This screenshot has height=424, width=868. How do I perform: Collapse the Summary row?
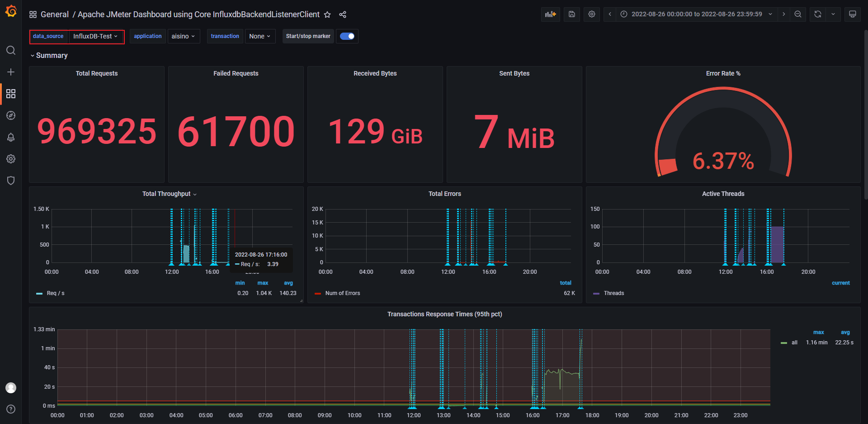click(49, 55)
